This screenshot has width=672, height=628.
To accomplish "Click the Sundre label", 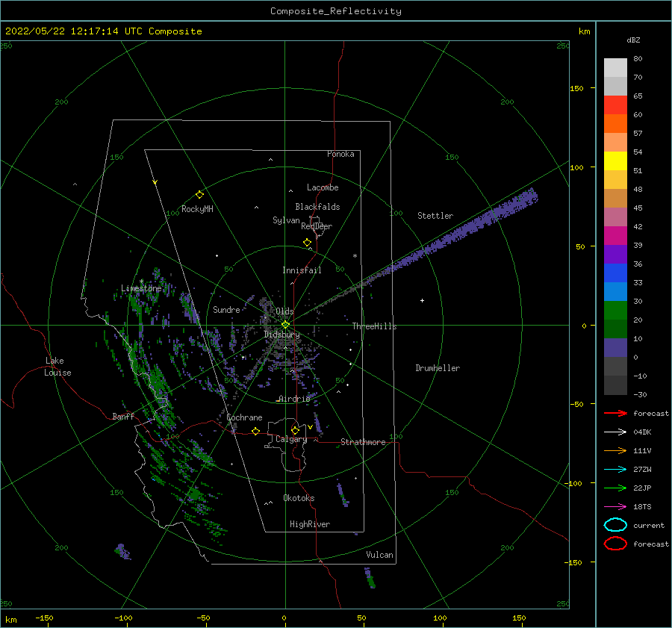I will [226, 309].
